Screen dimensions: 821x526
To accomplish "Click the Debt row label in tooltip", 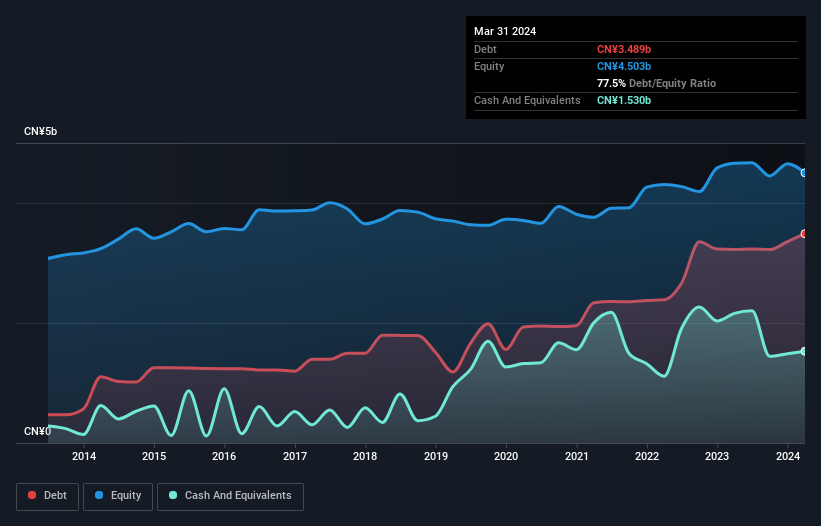I will coord(485,49).
